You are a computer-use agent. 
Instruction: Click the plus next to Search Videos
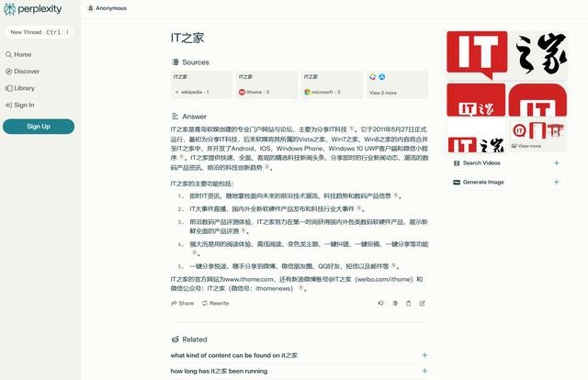tap(557, 163)
